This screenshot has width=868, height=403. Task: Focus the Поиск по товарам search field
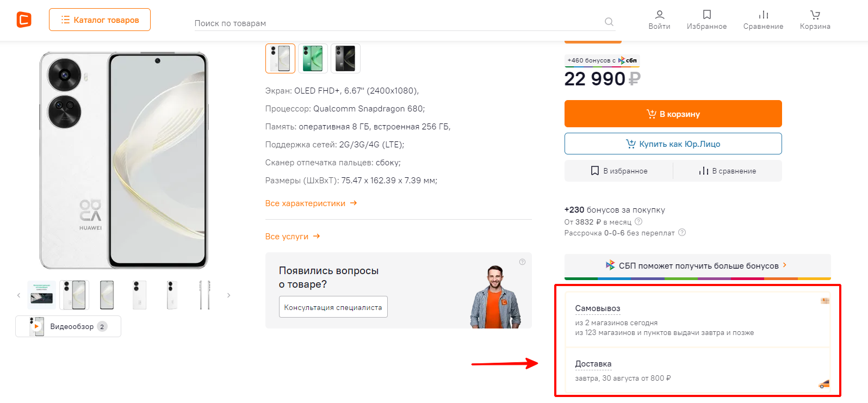(x=397, y=23)
